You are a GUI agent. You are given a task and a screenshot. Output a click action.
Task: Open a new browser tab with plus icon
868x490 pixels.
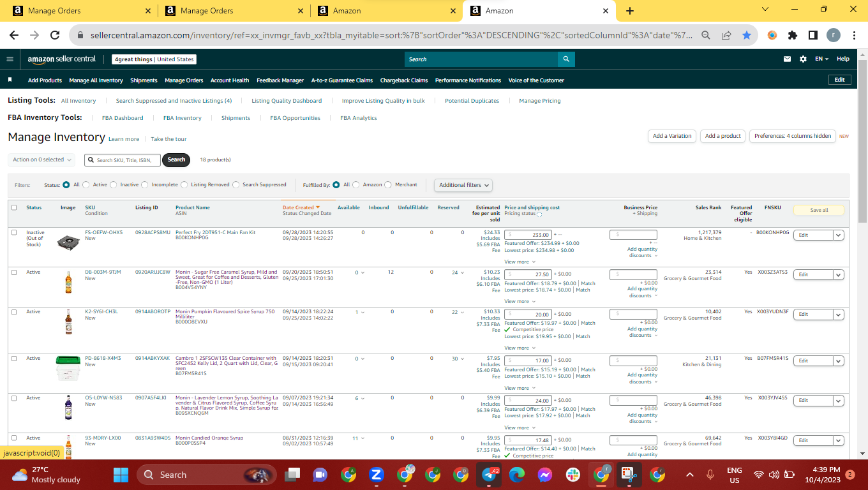click(630, 11)
